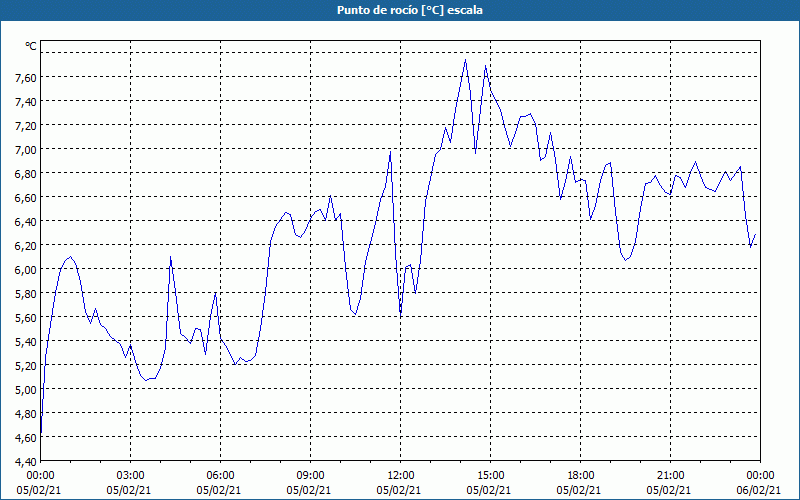Select the 05/02/21 date under 09:00
800x500 pixels.
coord(310,490)
